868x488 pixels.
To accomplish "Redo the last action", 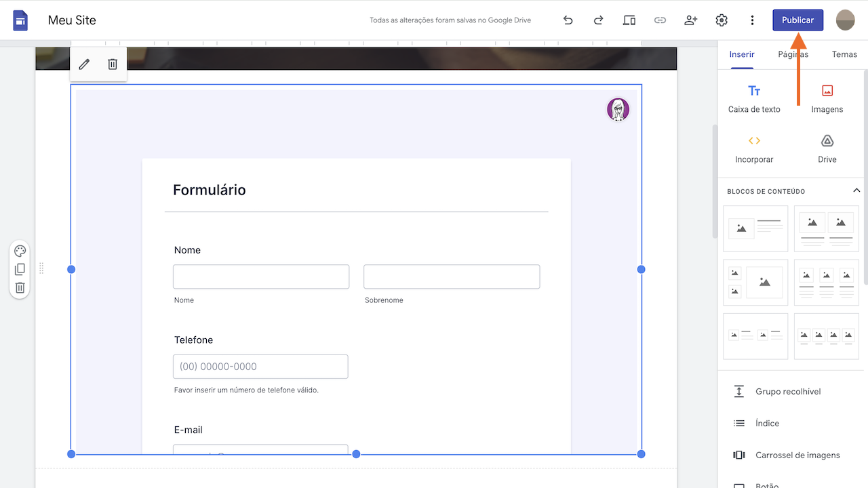I will click(x=598, y=20).
